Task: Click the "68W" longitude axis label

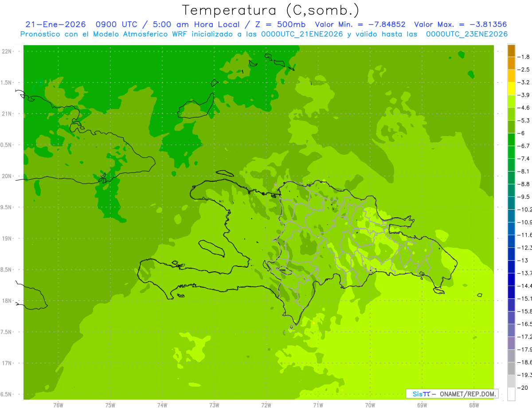Action: (474, 405)
